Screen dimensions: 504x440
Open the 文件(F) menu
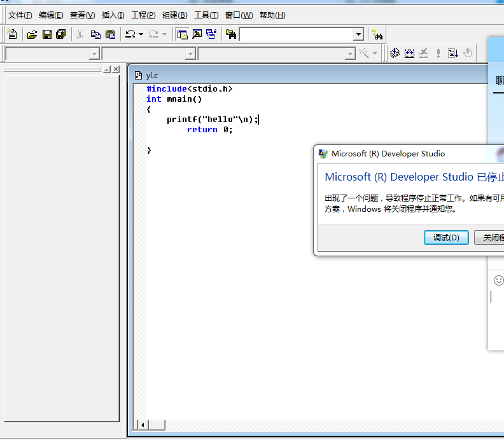[20, 15]
